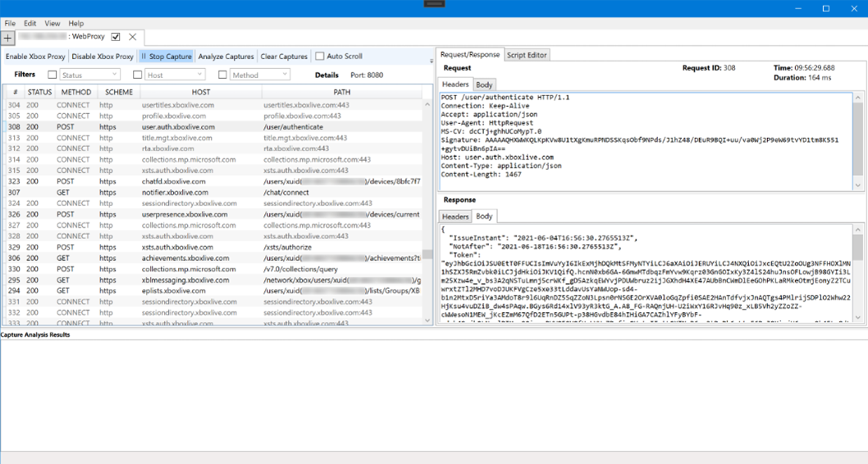
Task: Enable the Host filter checkbox
Action: click(x=137, y=74)
